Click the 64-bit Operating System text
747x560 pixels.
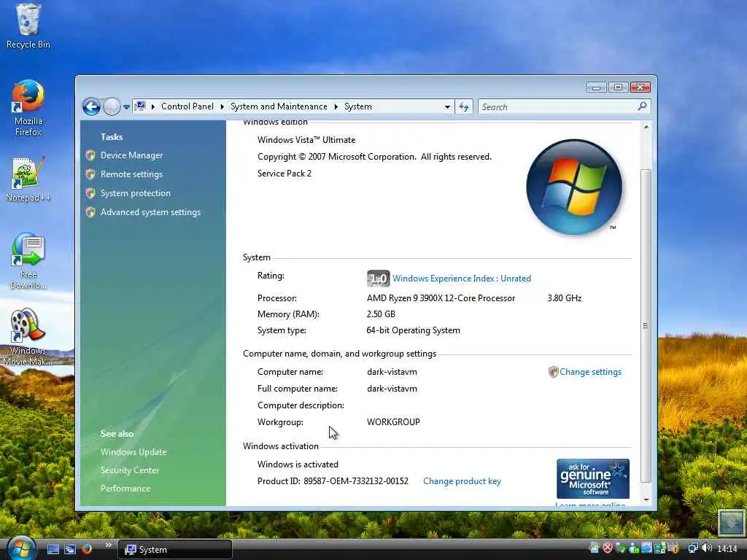pyautogui.click(x=413, y=330)
